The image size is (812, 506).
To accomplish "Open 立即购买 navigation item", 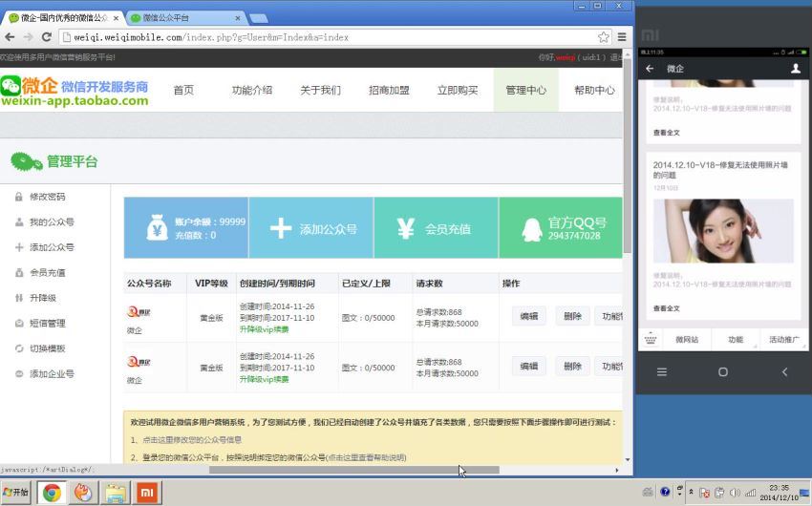I will click(x=458, y=90).
